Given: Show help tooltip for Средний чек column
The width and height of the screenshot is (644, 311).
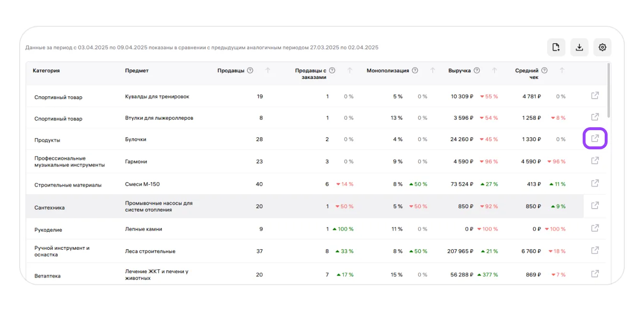Looking at the screenshot, I should [x=544, y=71].
